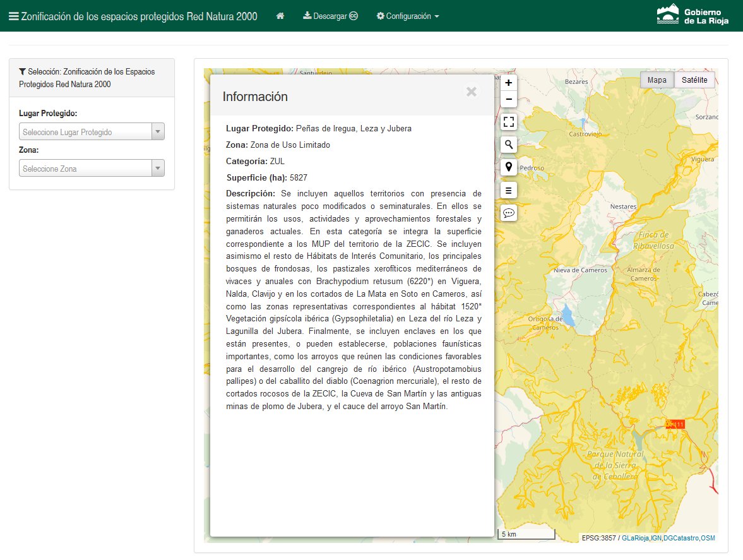The width and height of the screenshot is (743, 560).
Task: Open IGN attribution link
Action: pyautogui.click(x=656, y=538)
